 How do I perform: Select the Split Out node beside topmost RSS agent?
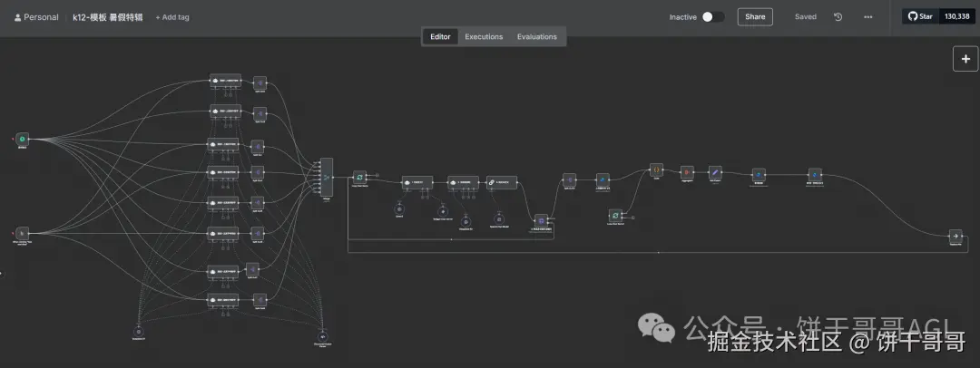click(x=260, y=82)
